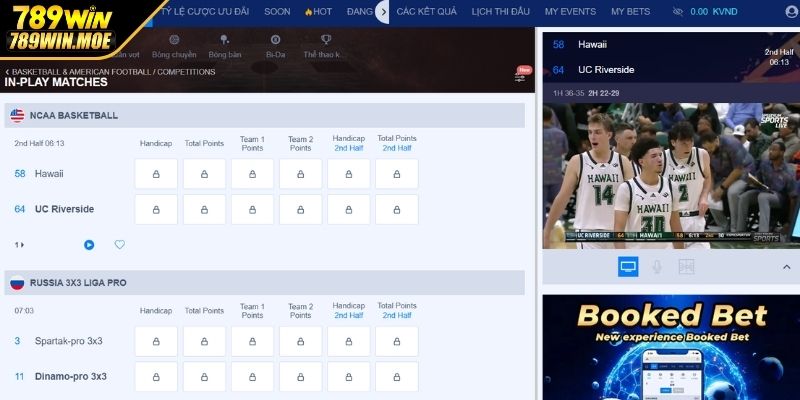Go back via Basketball & American Football breadcrumb
The width and height of the screenshot is (800, 400).
click(x=110, y=72)
